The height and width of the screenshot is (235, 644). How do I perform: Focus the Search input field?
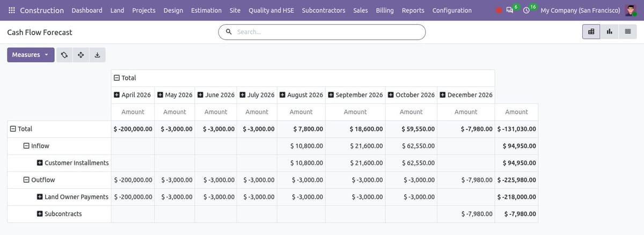coord(328,32)
